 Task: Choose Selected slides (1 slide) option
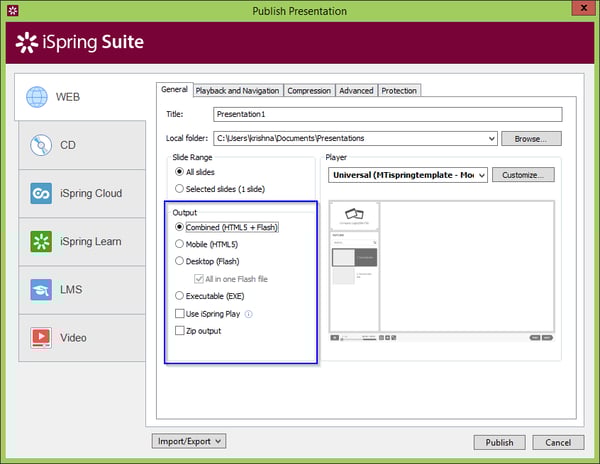point(179,189)
